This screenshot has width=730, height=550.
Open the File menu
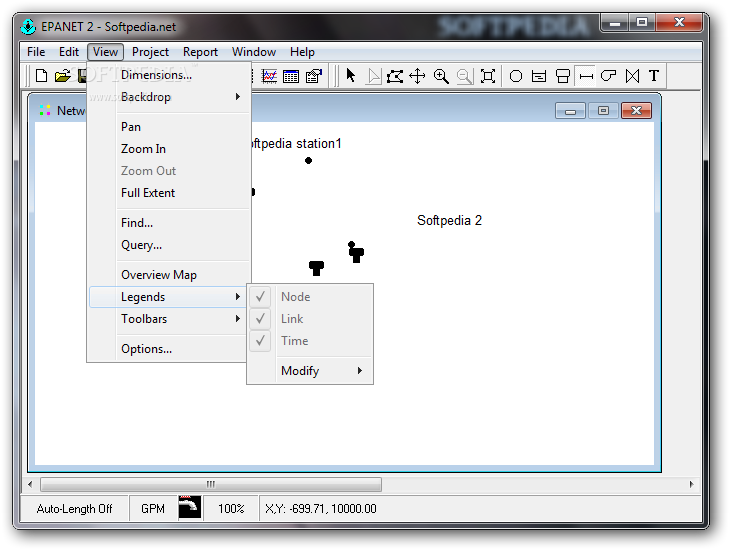pyautogui.click(x=36, y=52)
